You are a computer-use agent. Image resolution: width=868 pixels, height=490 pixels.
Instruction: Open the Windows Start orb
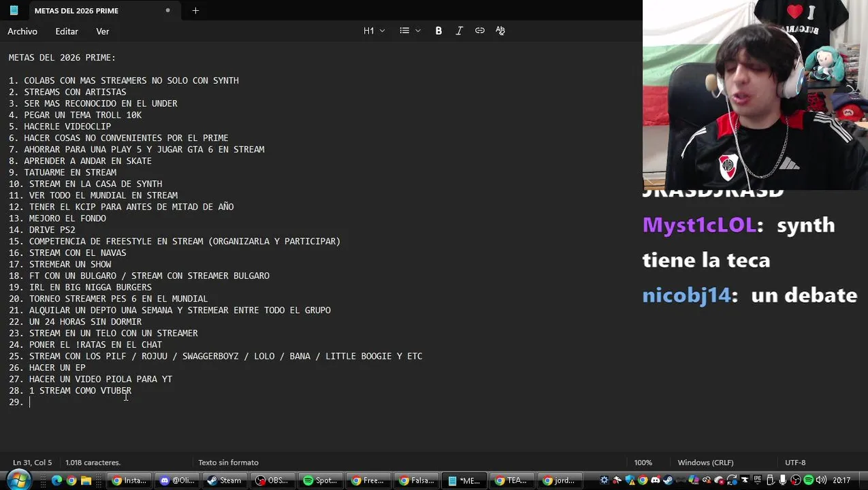point(18,480)
